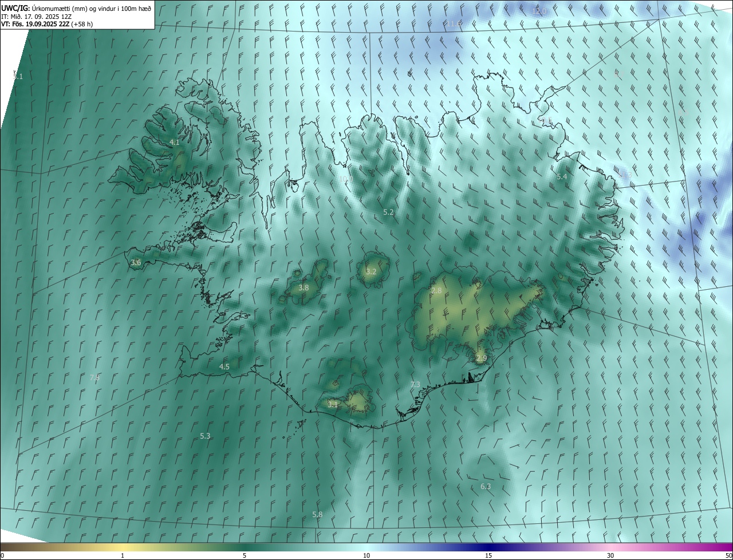Click the 4.5 value on the map

(224, 366)
